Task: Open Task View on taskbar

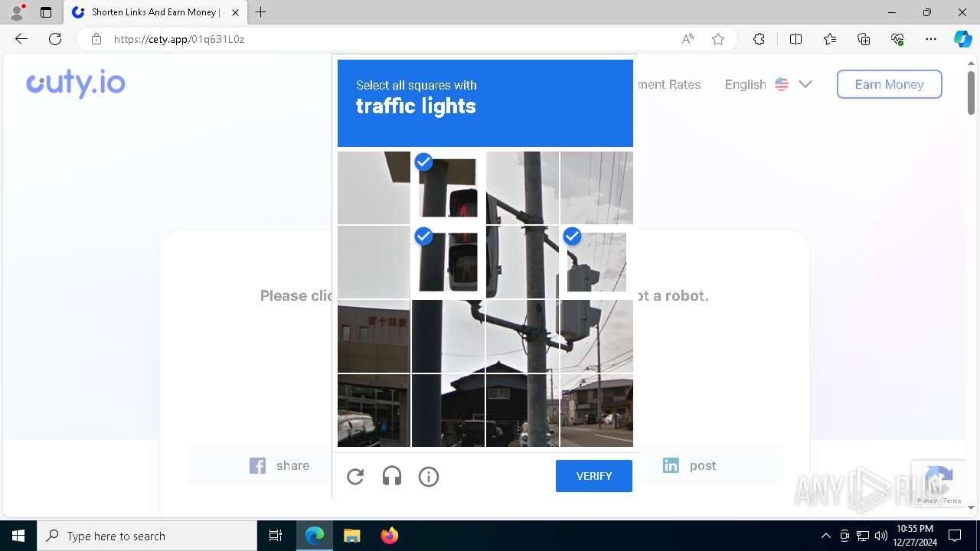Action: tap(276, 536)
